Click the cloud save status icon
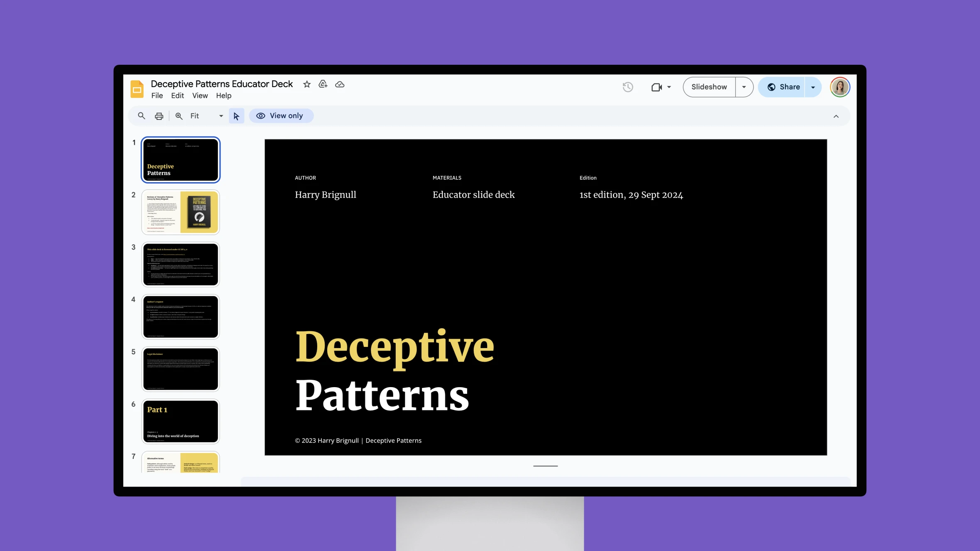980x551 pixels. pyautogui.click(x=340, y=84)
